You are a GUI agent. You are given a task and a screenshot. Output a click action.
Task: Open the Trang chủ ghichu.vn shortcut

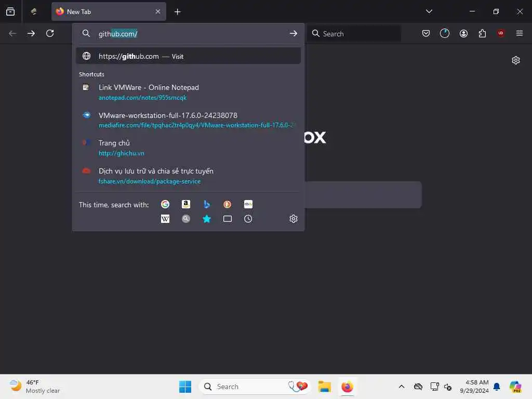pos(188,148)
